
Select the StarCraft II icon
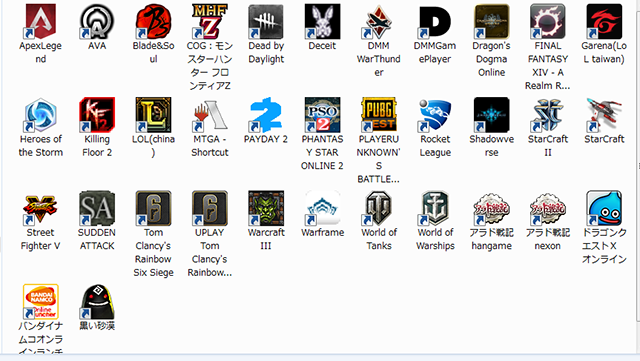[547, 115]
